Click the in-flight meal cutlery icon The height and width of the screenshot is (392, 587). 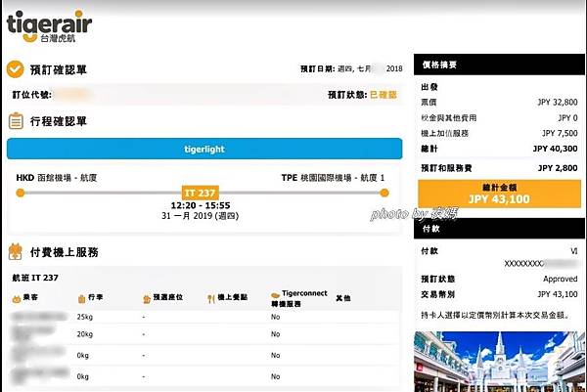coord(211,299)
